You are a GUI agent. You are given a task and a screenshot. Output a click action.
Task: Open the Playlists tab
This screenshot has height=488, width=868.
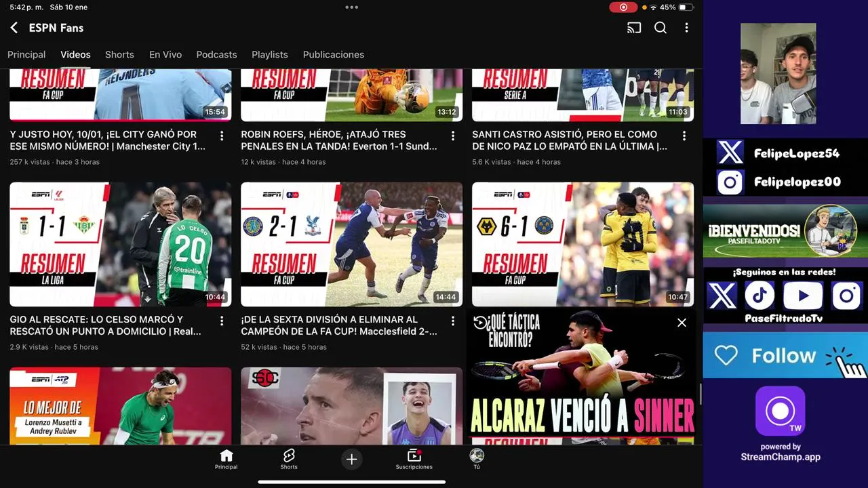pos(270,55)
